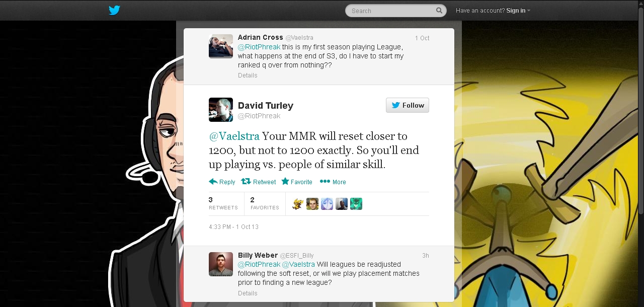
Task: Open the @Vaelstra mention in main tweet
Action: pos(234,136)
